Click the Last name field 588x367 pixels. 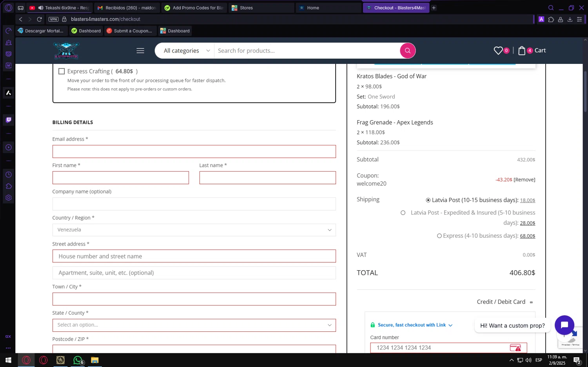pyautogui.click(x=267, y=178)
